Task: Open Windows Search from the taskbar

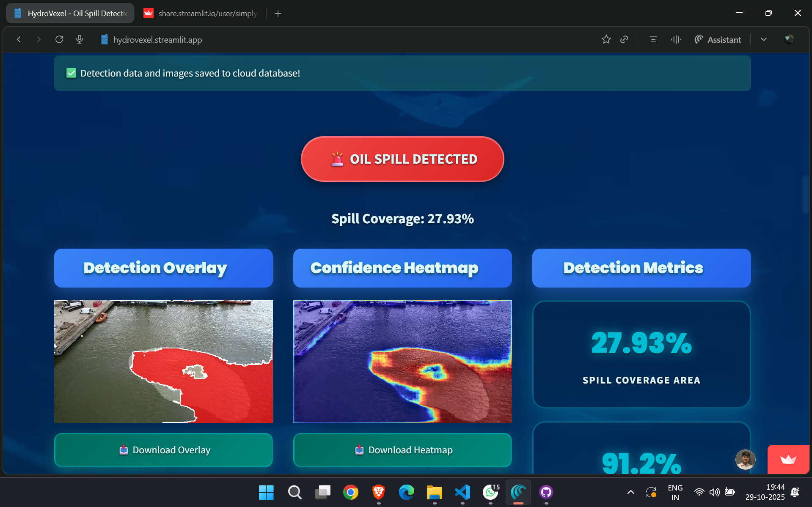Action: (x=295, y=492)
